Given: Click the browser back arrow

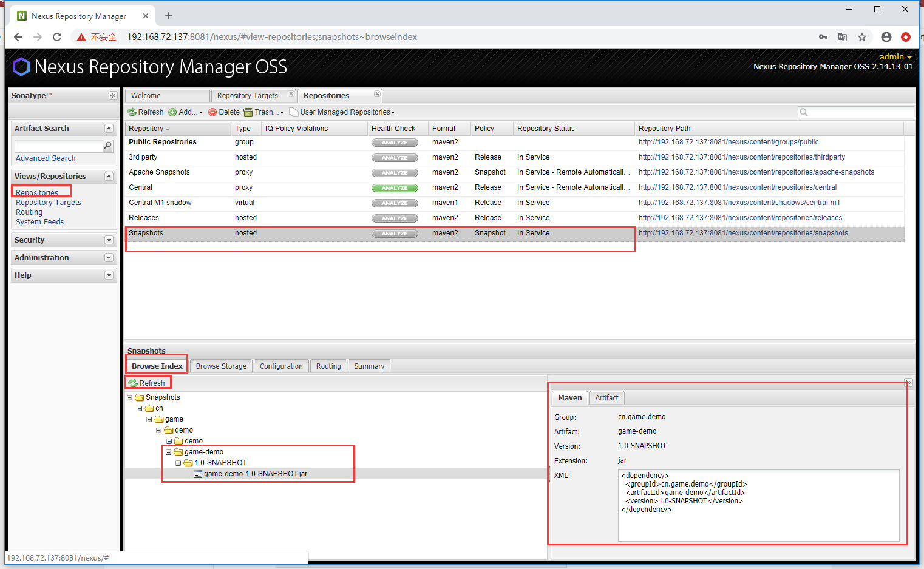Looking at the screenshot, I should tap(18, 37).
